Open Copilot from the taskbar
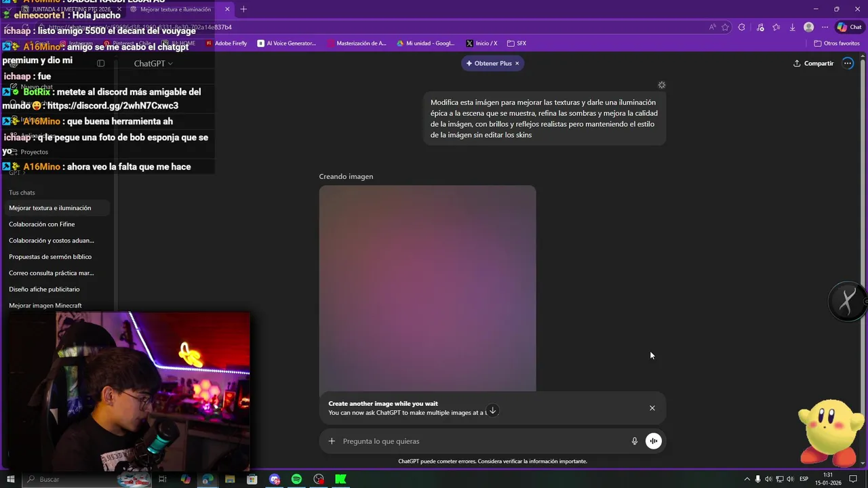 185,479
